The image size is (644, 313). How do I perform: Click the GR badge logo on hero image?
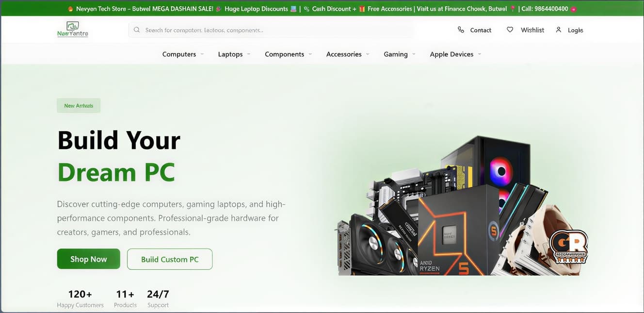tap(568, 247)
